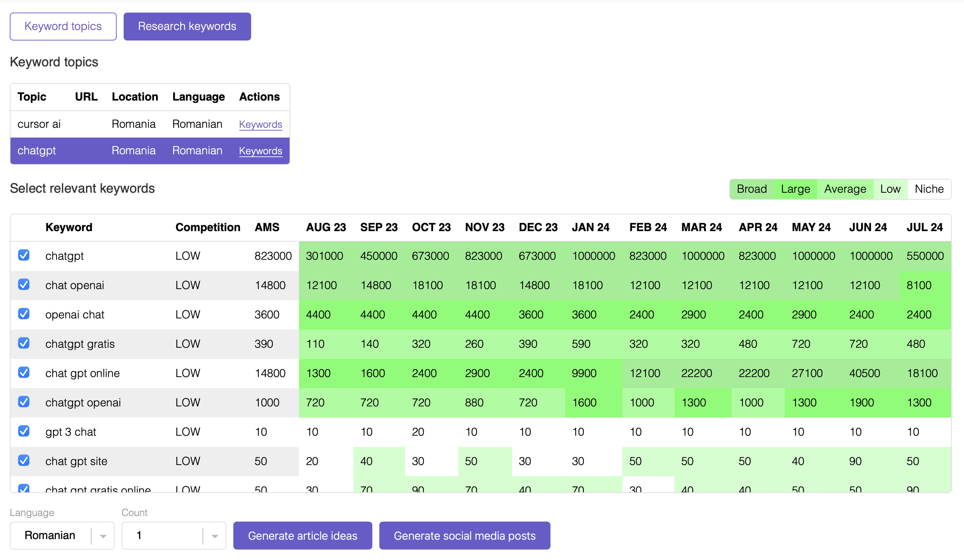
Task: Select the Low volume filter
Action: pyautogui.click(x=890, y=189)
